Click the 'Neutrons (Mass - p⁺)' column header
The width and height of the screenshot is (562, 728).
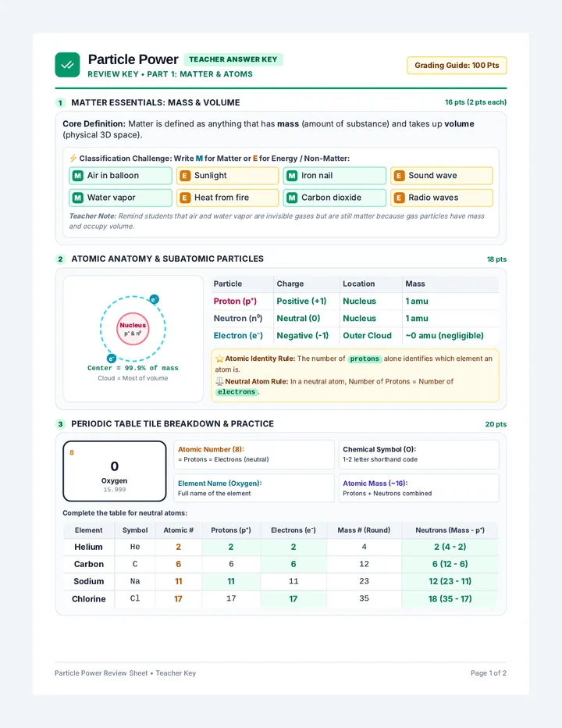tap(450, 530)
